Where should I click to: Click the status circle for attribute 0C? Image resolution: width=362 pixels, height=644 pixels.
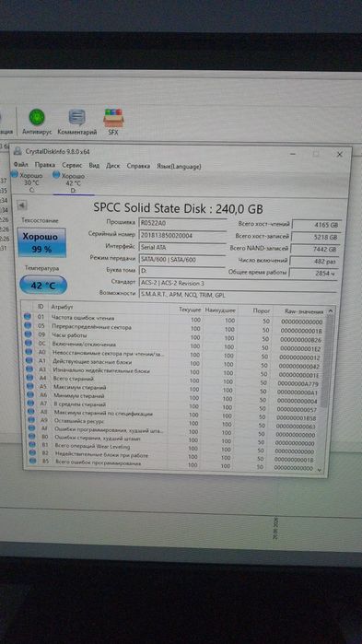click(x=28, y=343)
